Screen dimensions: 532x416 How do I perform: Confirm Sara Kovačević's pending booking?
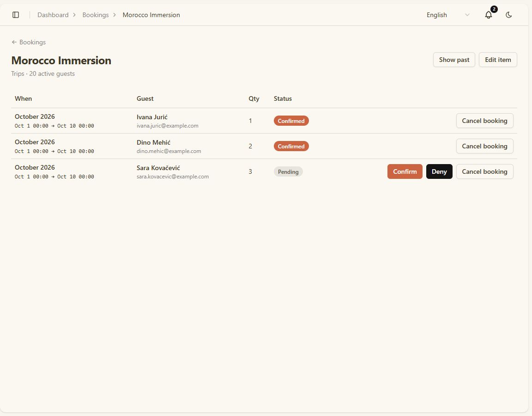(x=405, y=171)
